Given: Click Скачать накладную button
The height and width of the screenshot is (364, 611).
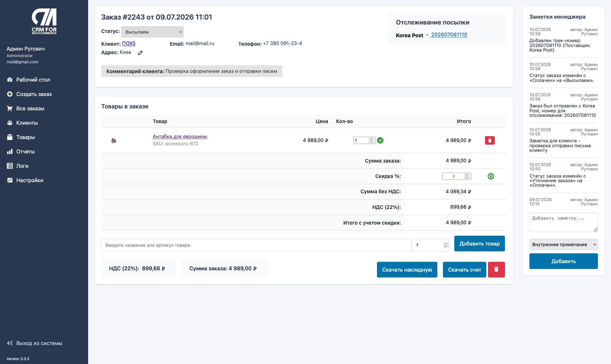Looking at the screenshot, I should point(407,270).
